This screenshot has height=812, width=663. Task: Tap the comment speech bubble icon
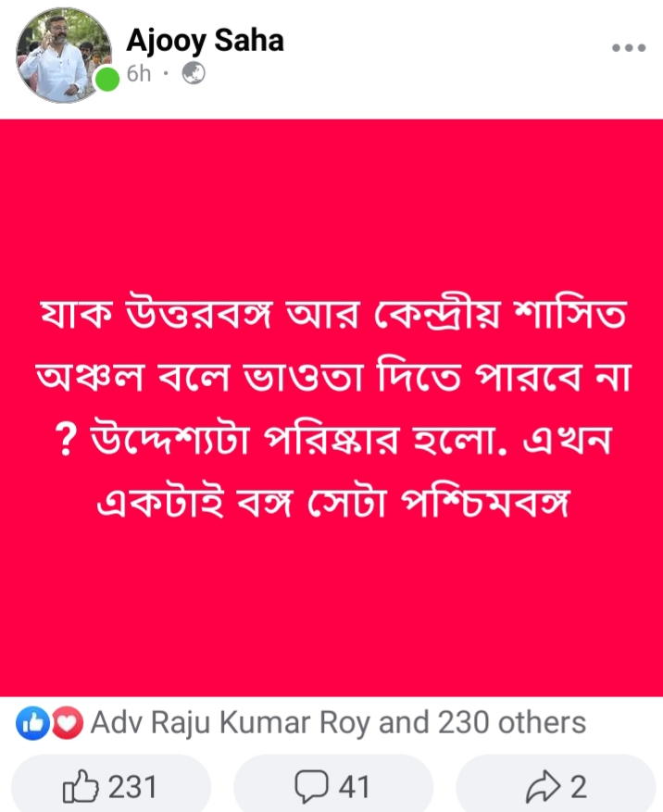coord(311,786)
